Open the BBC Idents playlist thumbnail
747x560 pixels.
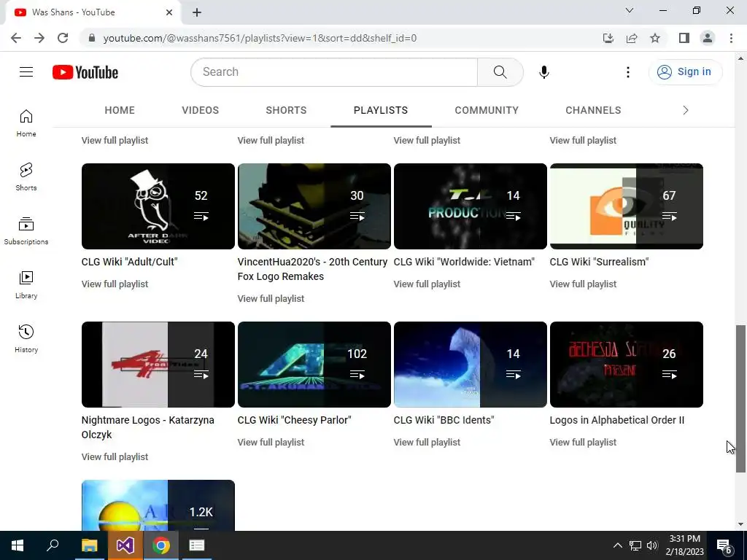pyautogui.click(x=471, y=365)
